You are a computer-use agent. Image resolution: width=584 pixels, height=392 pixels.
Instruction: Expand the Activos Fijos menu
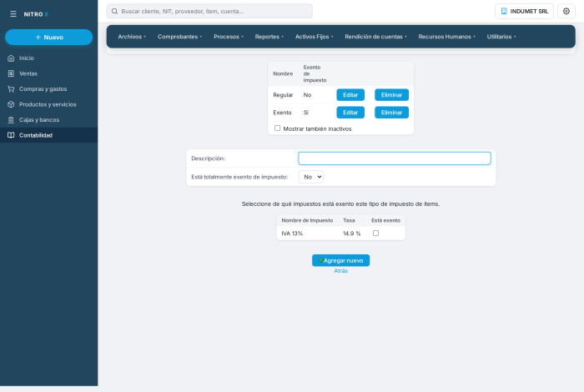314,37
